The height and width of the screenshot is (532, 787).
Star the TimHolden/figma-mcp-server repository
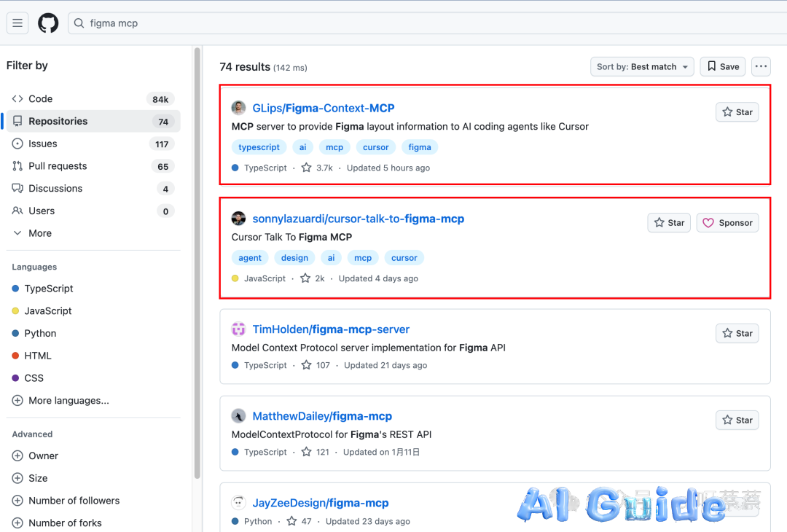click(x=737, y=333)
